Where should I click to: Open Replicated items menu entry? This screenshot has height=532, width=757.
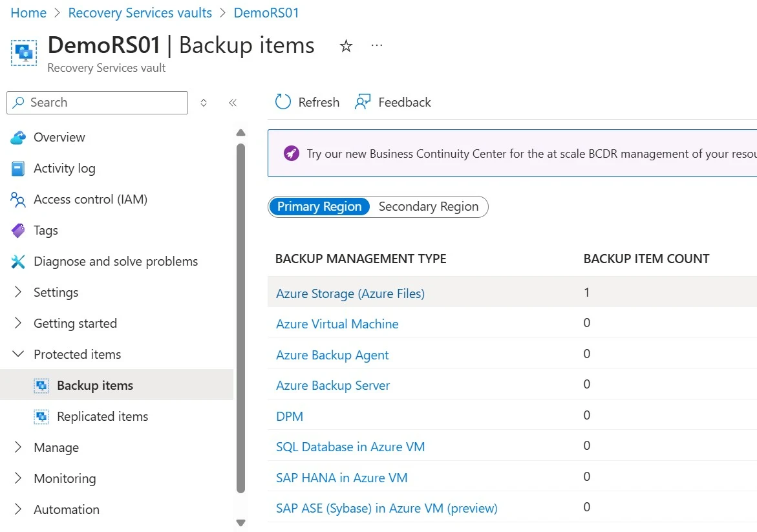tap(102, 416)
